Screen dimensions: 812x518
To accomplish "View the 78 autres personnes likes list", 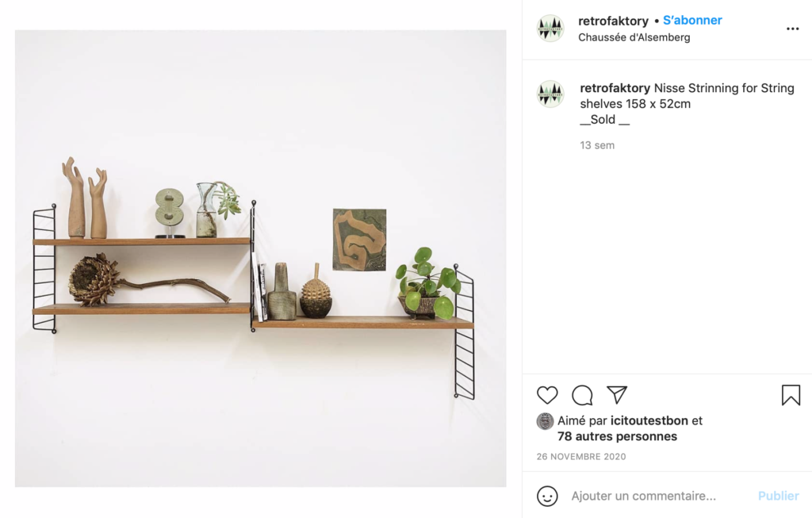I will [617, 436].
